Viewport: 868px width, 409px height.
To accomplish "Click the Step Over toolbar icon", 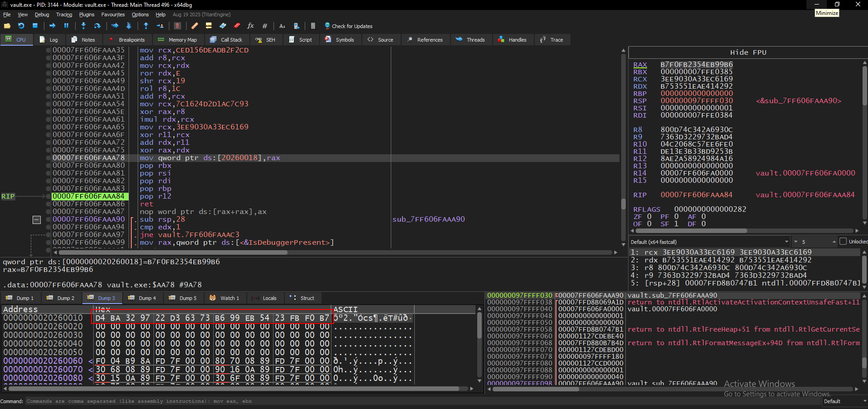I will [97, 26].
